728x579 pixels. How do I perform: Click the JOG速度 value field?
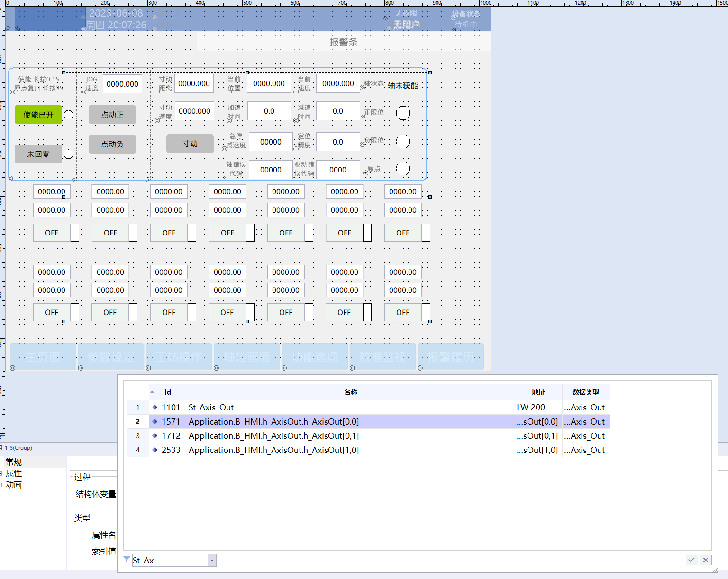[122, 84]
